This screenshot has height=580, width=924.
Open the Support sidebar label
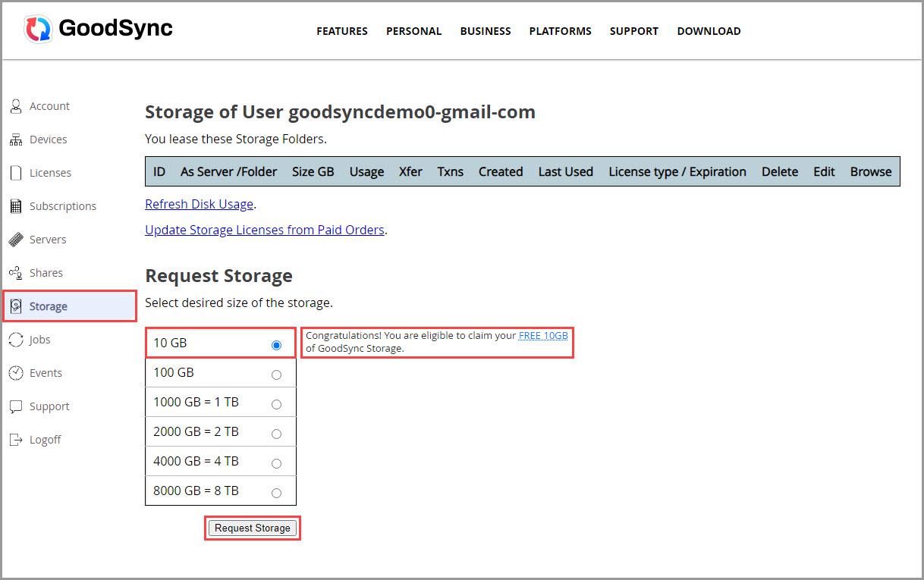[x=49, y=406]
